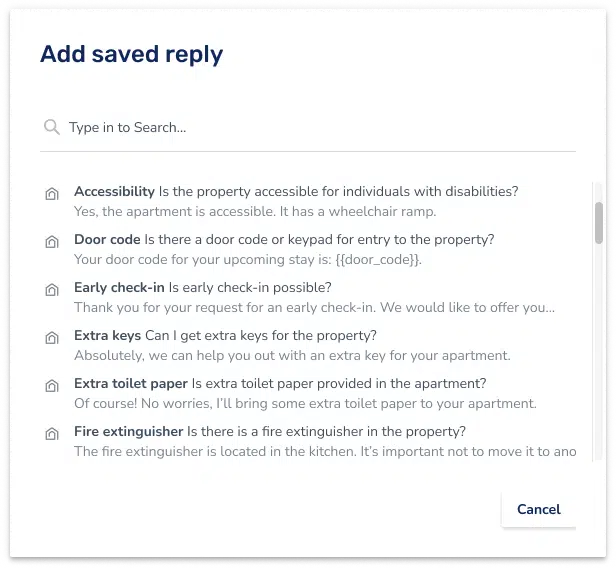Click the {{door_code}} answer preview line
This screenshot has width=616, height=568.
(248, 260)
